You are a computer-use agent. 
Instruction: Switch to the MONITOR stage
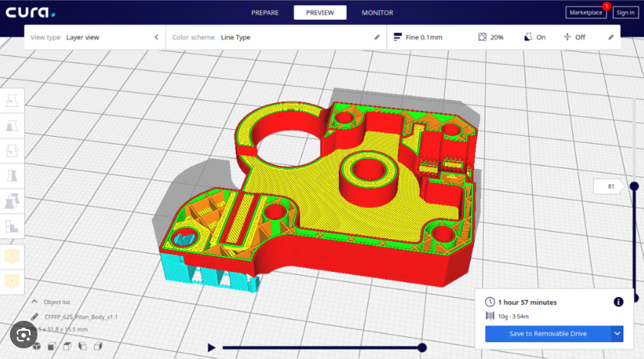pos(378,13)
